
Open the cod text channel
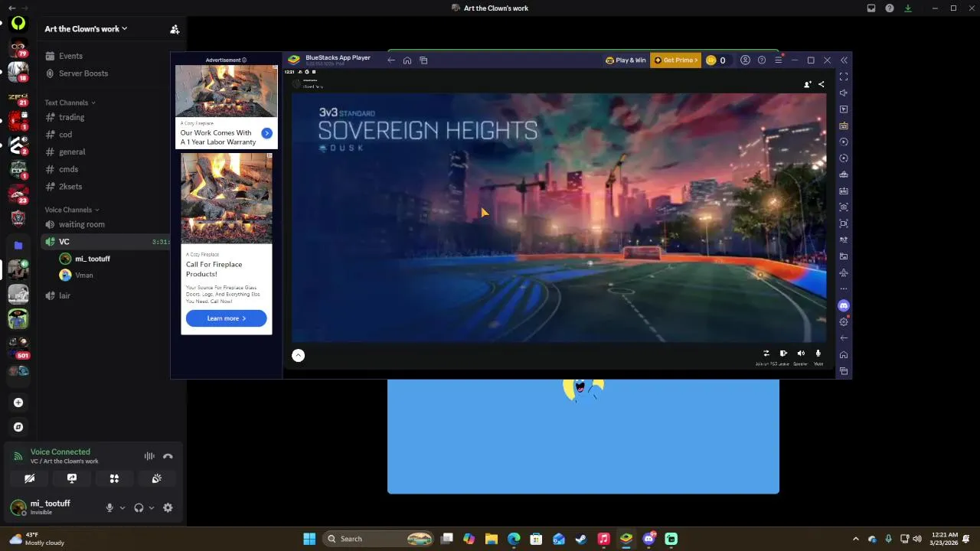click(65, 135)
